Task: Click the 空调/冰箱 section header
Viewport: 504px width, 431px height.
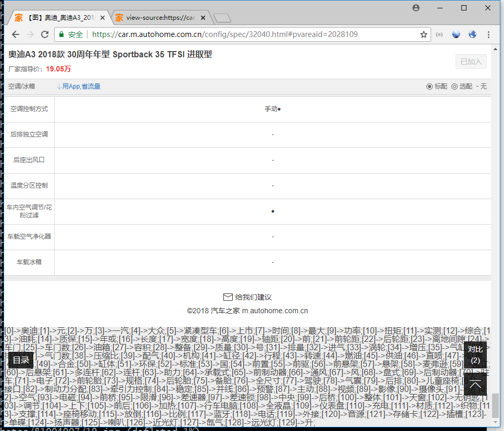Action: [21, 87]
